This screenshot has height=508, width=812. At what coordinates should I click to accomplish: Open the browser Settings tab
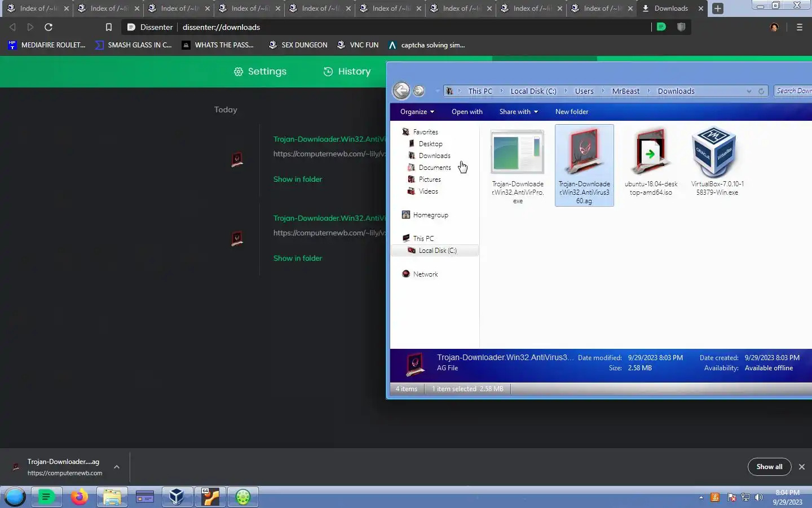pos(260,72)
